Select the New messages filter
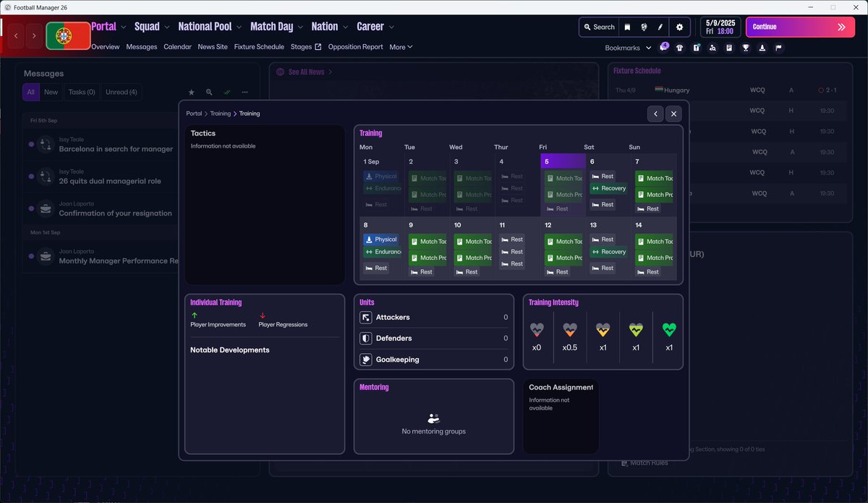868x503 pixels. click(x=51, y=92)
